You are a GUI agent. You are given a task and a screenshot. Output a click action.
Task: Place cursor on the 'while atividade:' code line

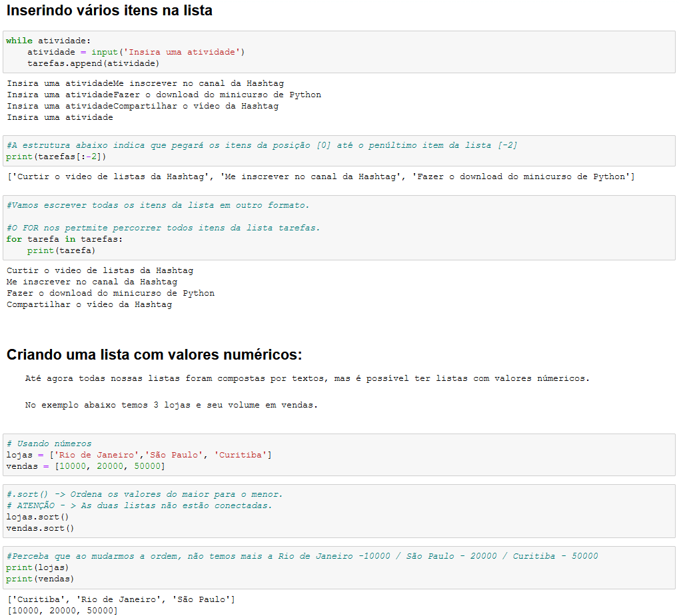point(48,41)
